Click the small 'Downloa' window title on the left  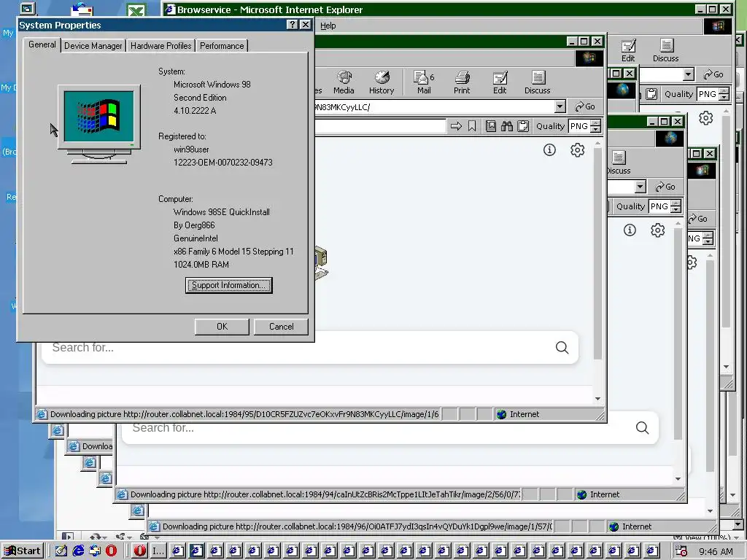pos(90,446)
